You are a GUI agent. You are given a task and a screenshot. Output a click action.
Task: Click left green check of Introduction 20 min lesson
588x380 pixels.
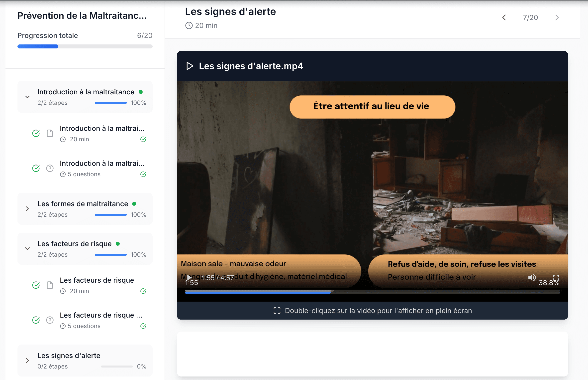(36, 133)
